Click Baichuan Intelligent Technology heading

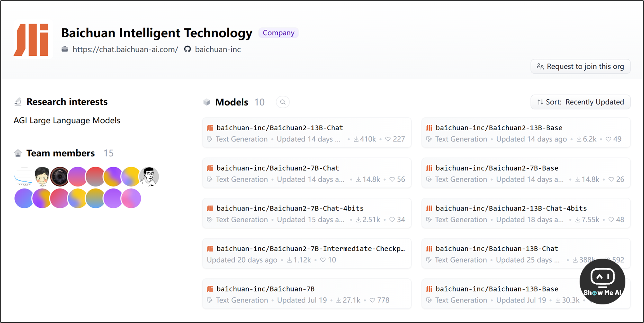tap(157, 33)
